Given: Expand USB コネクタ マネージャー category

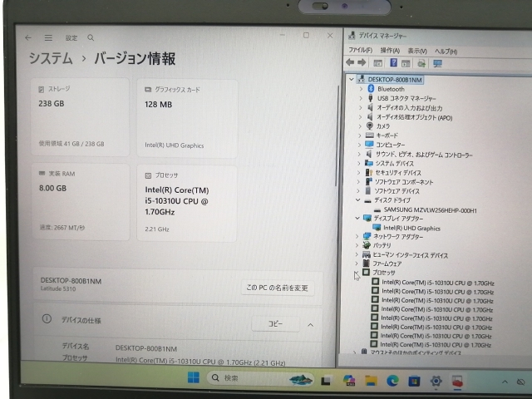Looking at the screenshot, I should click(361, 98).
